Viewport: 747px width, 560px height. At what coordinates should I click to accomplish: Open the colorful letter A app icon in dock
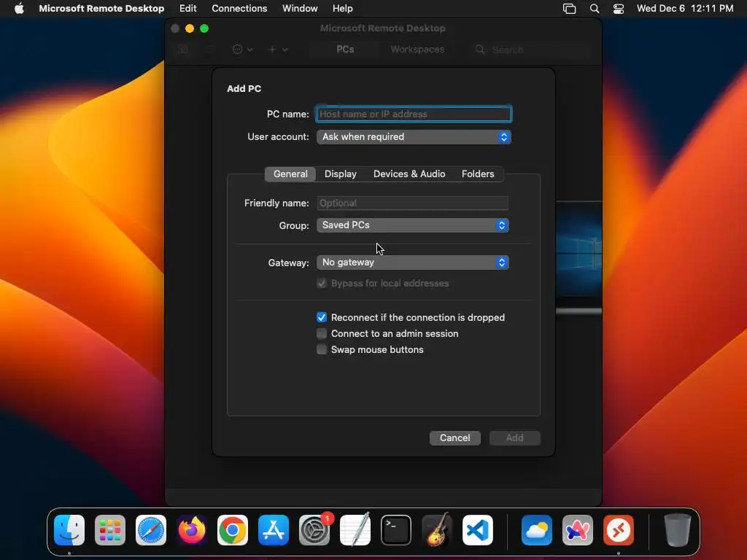coord(578,530)
